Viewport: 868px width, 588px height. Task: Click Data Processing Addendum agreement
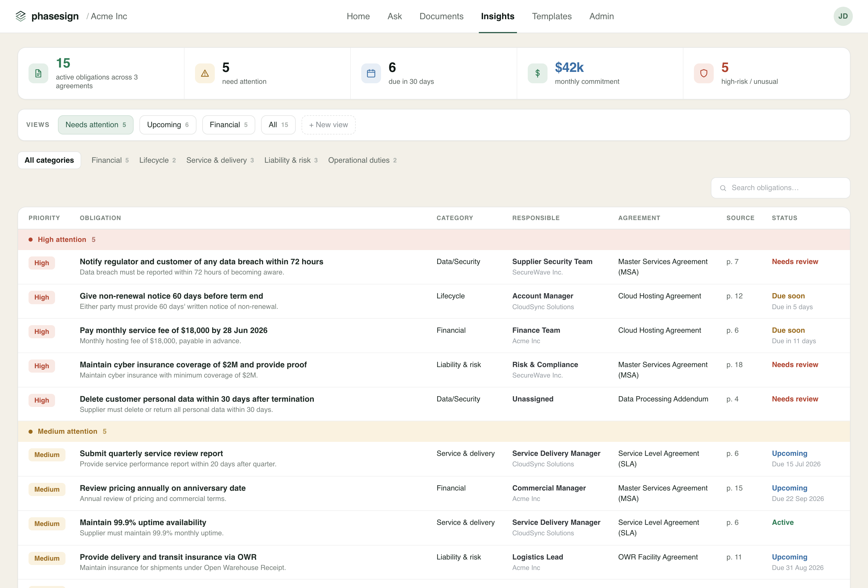tap(663, 399)
